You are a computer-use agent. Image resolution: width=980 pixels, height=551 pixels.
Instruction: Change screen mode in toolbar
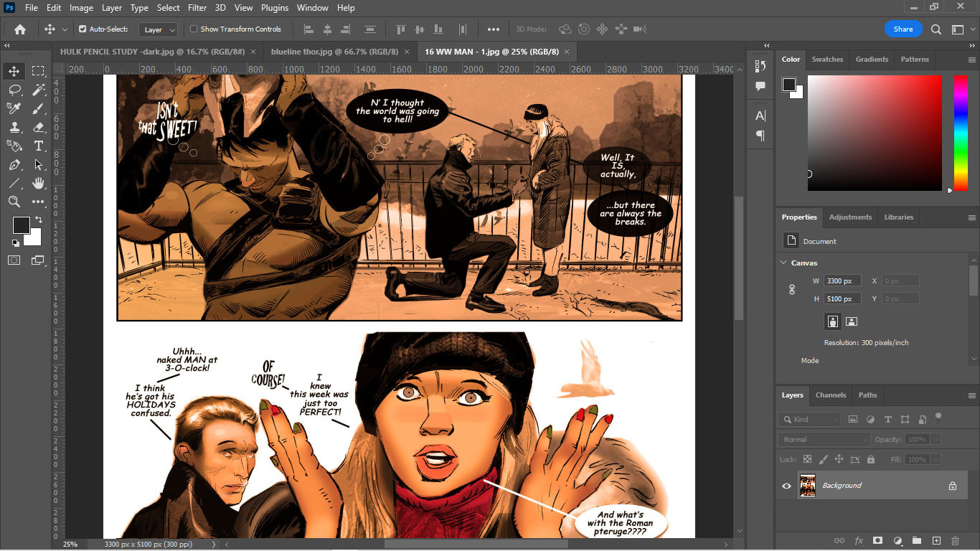point(38,260)
